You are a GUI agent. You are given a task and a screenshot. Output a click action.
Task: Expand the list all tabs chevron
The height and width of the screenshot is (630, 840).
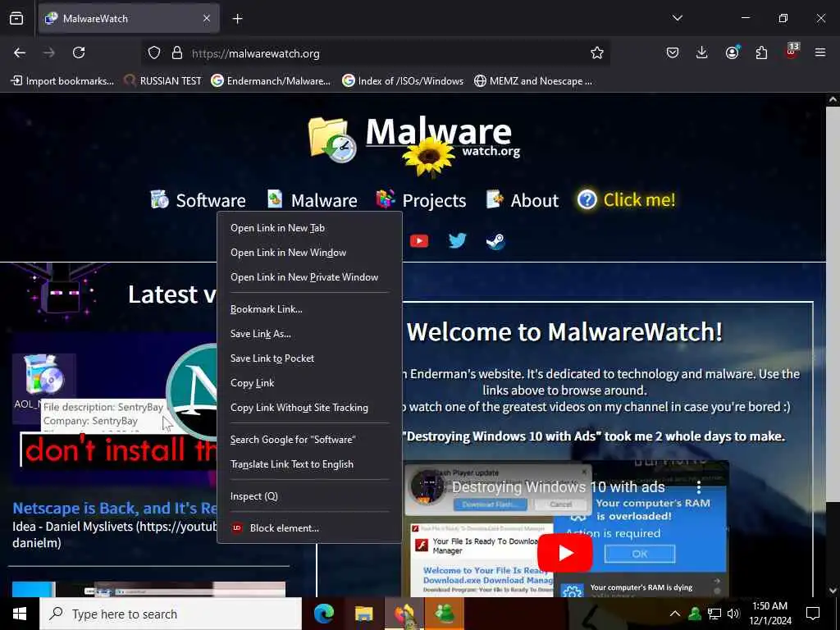tap(677, 18)
